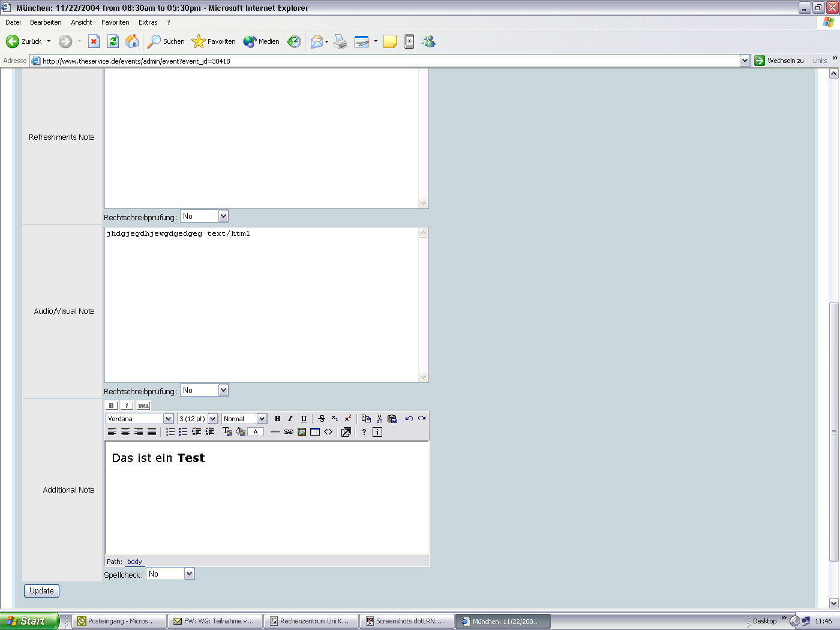Undo the last edit with the undo arrow
Screen dimensions: 840x630
(x=409, y=418)
